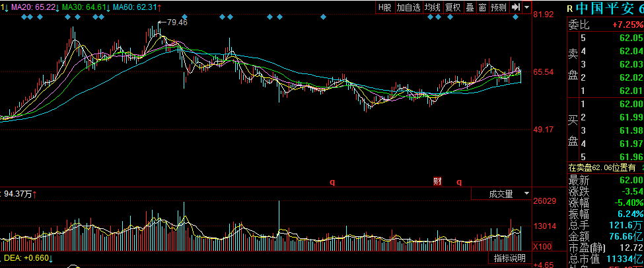The height and width of the screenshot is (268, 644).
Task: Click the 窗 window icon
Action: pyautogui.click(x=482, y=7)
